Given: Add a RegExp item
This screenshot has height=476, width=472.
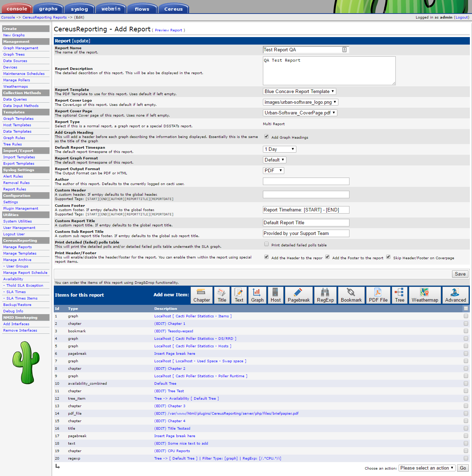Looking at the screenshot, I should (325, 295).
